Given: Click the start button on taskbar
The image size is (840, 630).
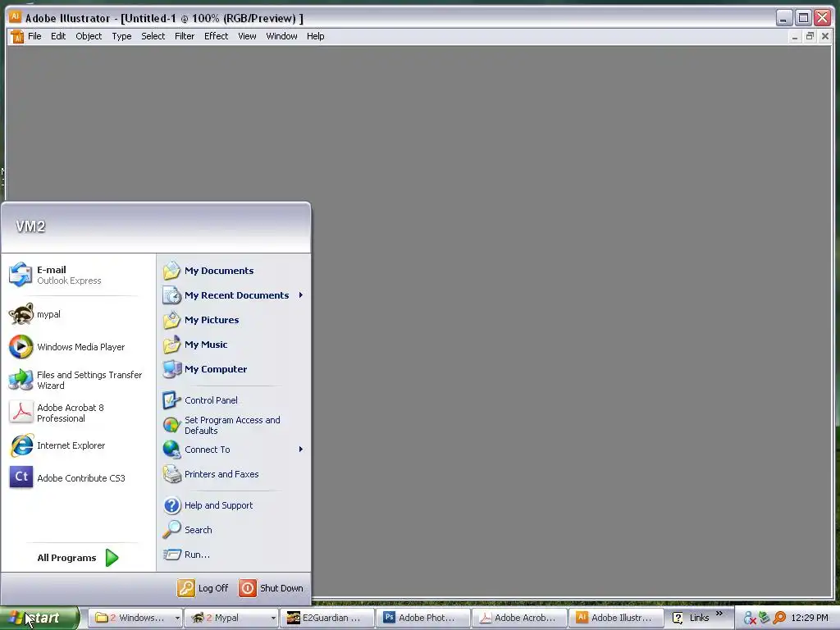Looking at the screenshot, I should [39, 618].
